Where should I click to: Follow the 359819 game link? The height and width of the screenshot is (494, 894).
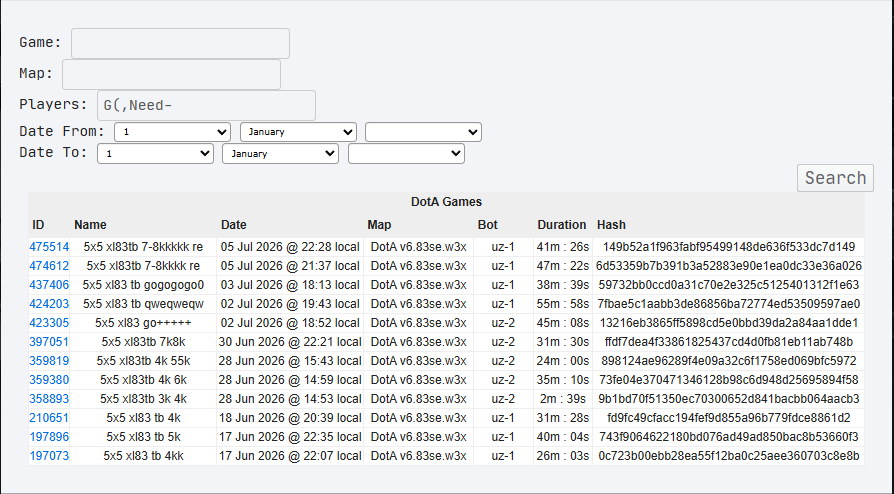[49, 361]
